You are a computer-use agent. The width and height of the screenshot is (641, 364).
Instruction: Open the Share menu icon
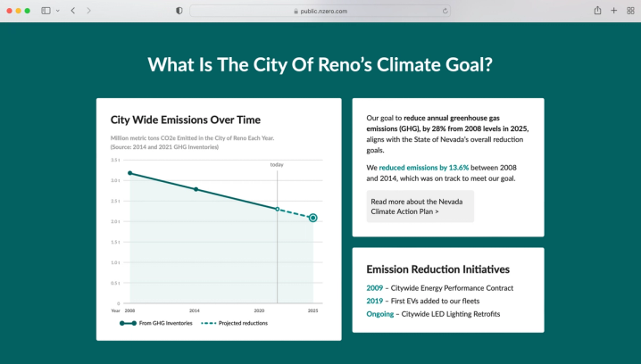click(597, 11)
